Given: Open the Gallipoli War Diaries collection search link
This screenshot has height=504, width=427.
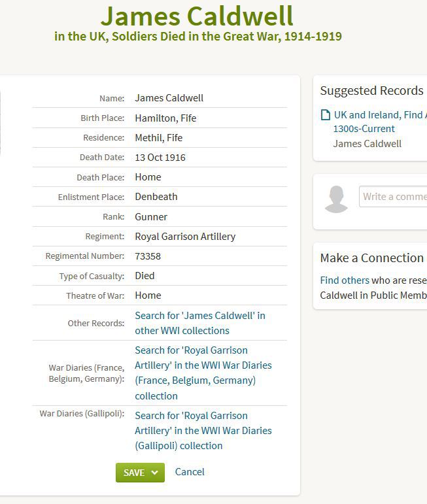Looking at the screenshot, I should (x=203, y=431).
